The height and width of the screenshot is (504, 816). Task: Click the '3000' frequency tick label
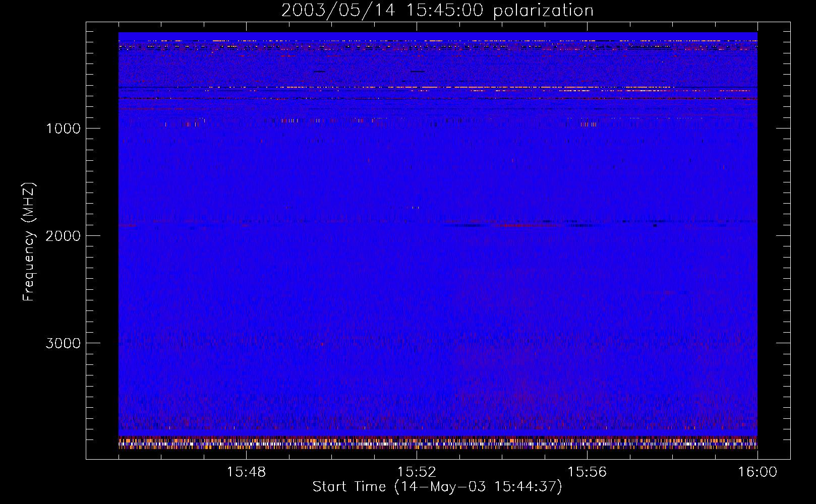63,343
